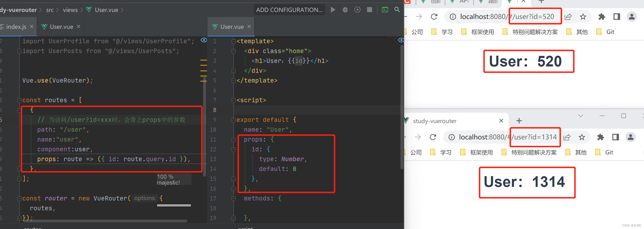Image resolution: width=644 pixels, height=229 pixels.
Task: Open profile avatar in top browser
Action: (x=632, y=17)
